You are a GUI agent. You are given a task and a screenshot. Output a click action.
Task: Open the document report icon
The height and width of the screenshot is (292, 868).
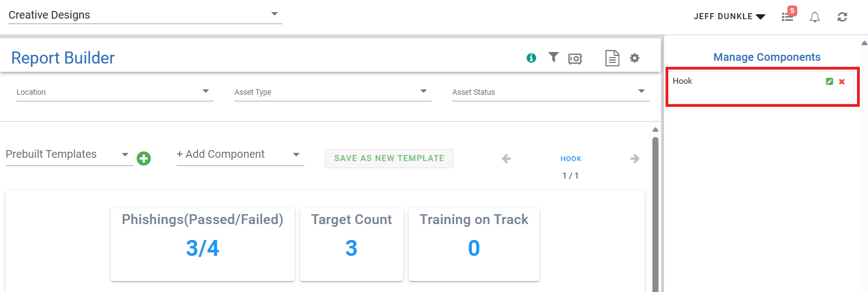(612, 58)
